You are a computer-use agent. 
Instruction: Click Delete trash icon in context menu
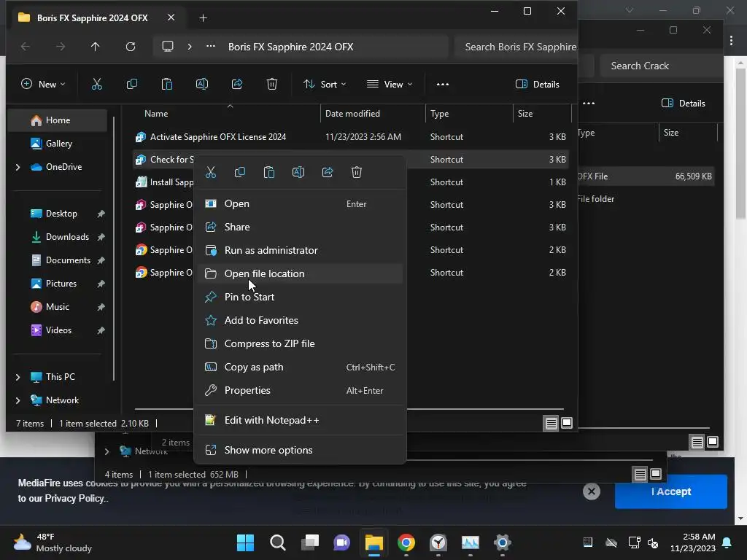[x=356, y=172]
